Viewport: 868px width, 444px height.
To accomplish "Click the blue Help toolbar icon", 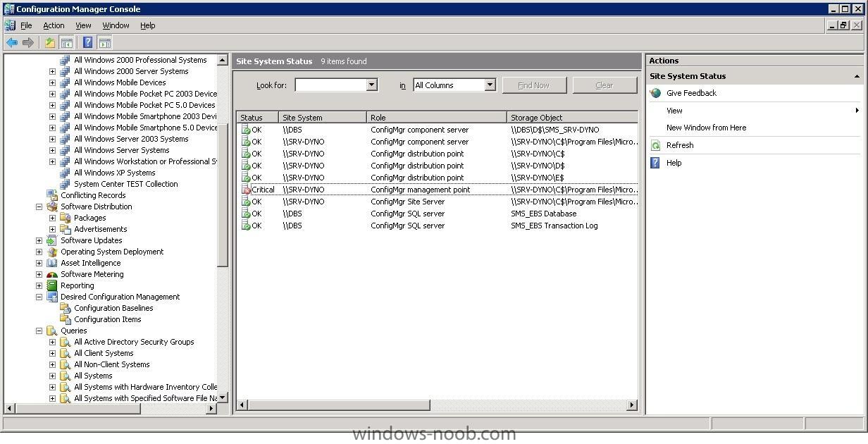I will pyautogui.click(x=88, y=42).
